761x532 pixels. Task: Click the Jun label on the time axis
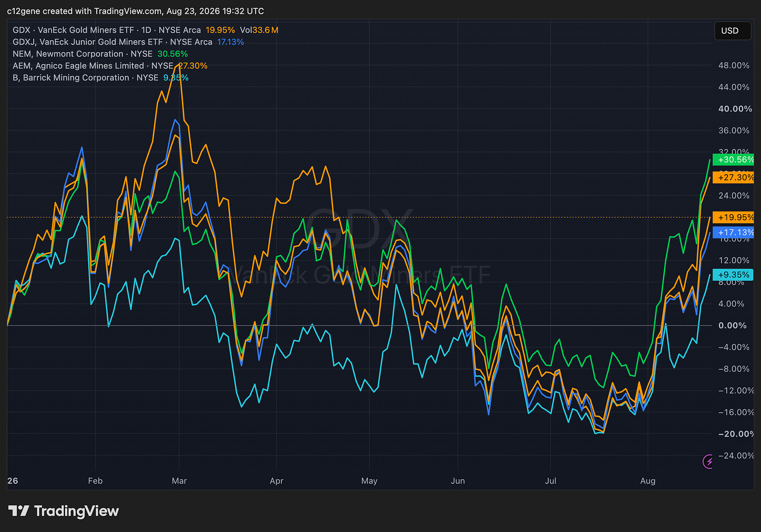458,481
